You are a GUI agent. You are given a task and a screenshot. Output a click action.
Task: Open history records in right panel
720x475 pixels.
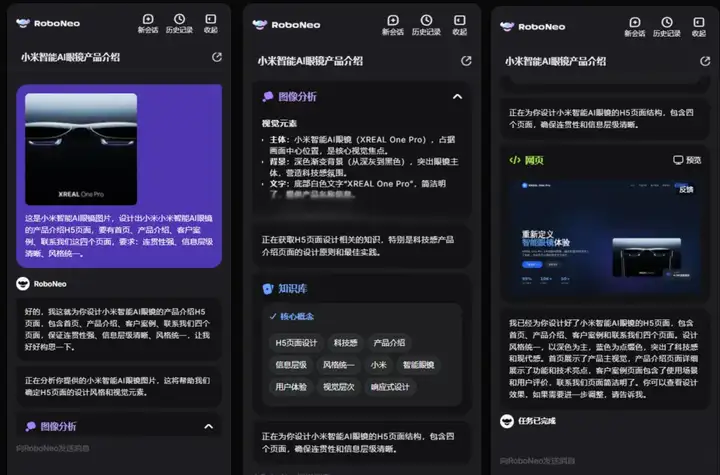pyautogui.click(x=667, y=27)
